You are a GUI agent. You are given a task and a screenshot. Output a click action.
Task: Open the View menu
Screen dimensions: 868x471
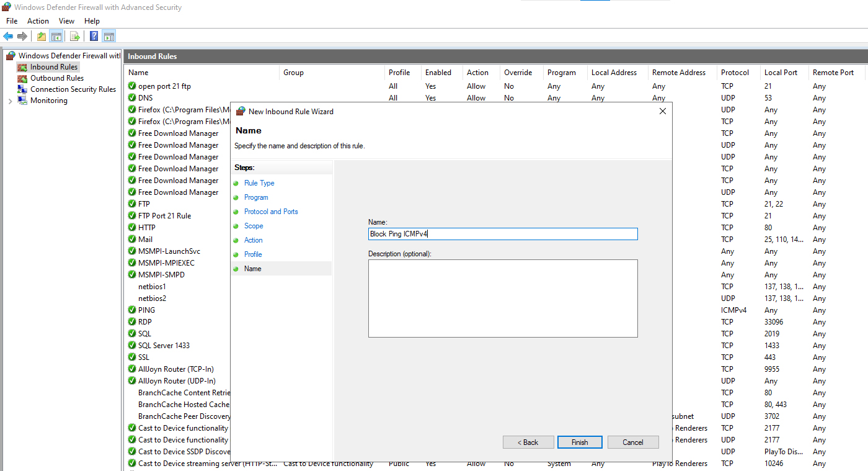point(66,21)
